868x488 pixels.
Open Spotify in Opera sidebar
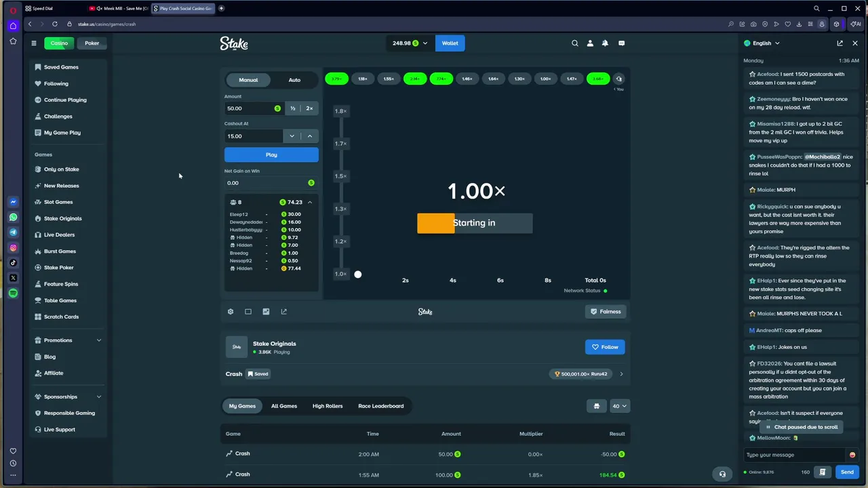pos(13,293)
